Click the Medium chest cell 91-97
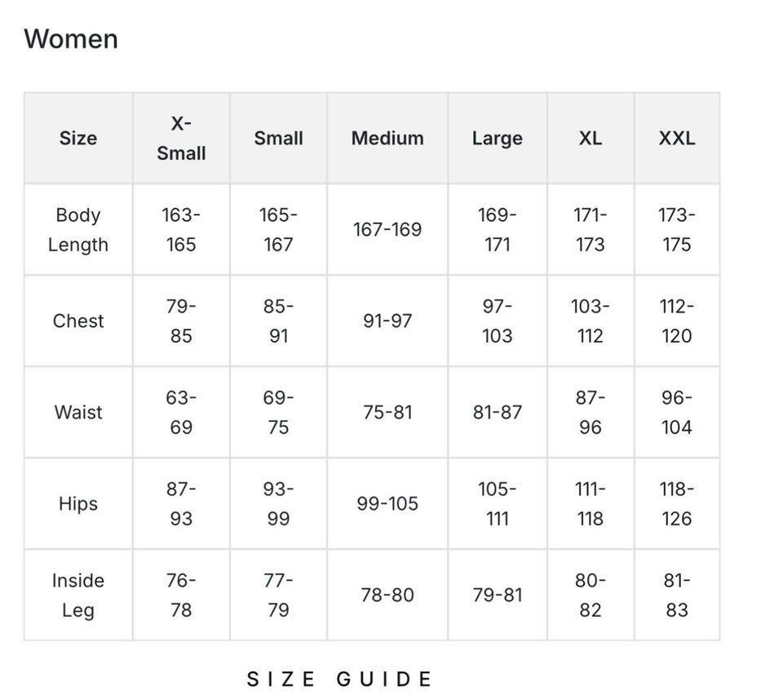The height and width of the screenshot is (700, 783). click(387, 321)
